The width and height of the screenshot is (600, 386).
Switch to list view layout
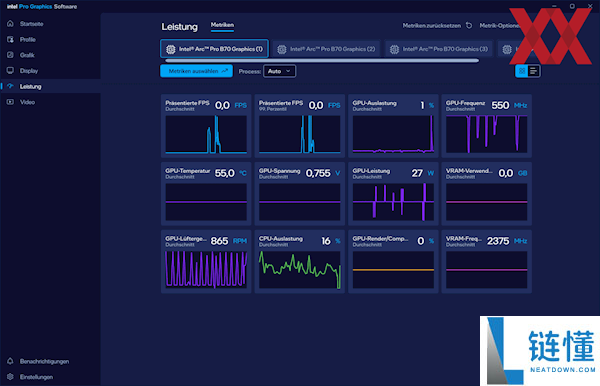click(x=533, y=71)
